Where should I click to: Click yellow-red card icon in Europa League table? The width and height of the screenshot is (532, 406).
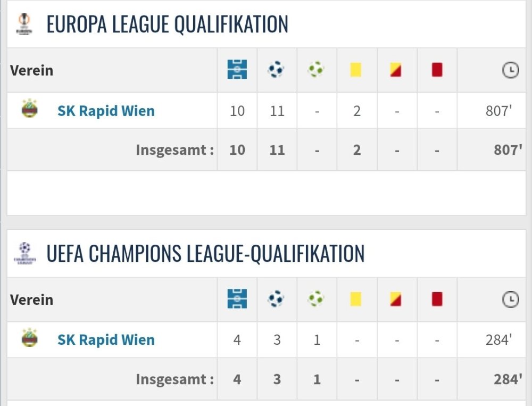[x=396, y=70]
